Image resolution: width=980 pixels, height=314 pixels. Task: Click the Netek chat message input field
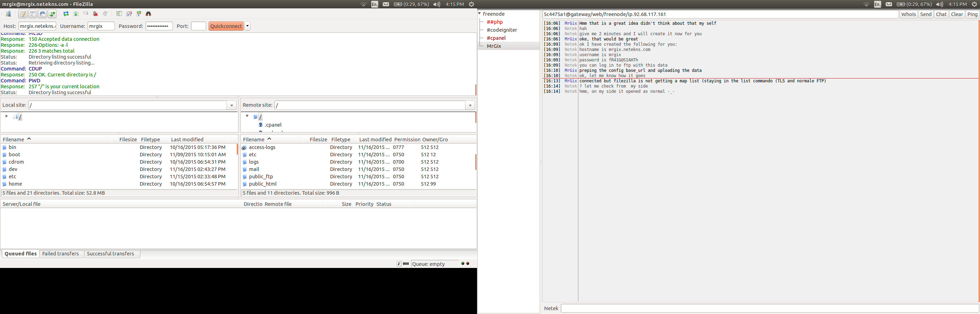coord(770,308)
